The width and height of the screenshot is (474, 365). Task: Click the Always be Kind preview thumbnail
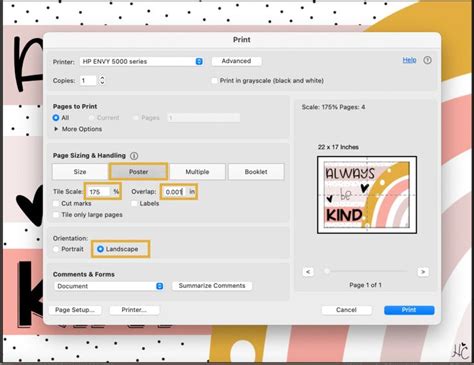pyautogui.click(x=367, y=195)
